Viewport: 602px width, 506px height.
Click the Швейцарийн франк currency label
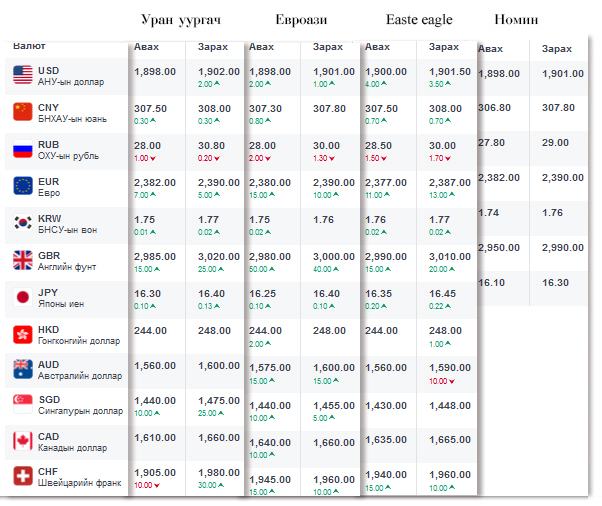79,484
